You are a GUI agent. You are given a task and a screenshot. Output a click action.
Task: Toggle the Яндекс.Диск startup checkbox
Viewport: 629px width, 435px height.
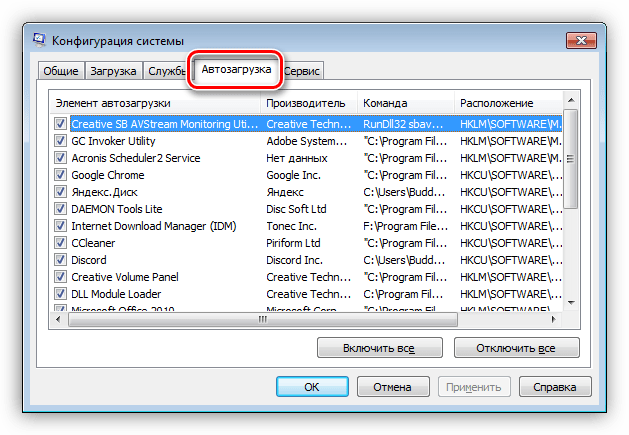[60, 192]
